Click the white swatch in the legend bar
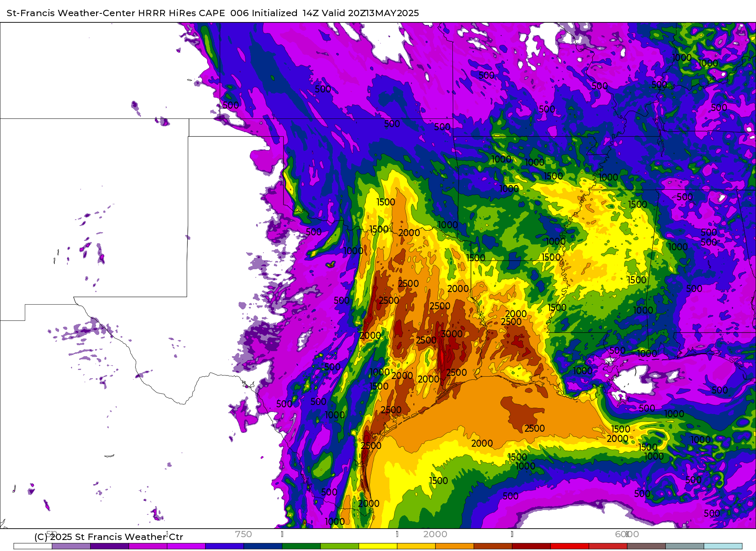The height and width of the screenshot is (551, 756). coord(33,546)
